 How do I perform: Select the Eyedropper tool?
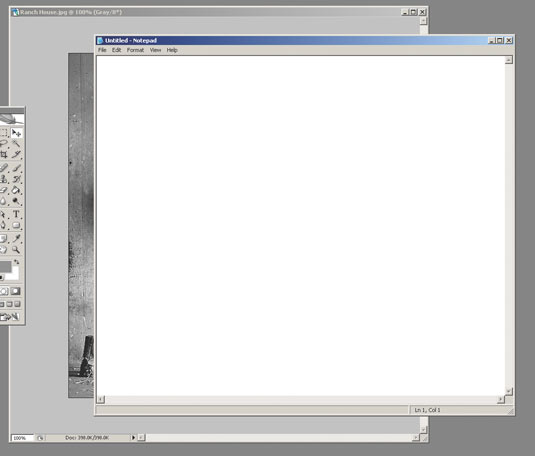pyautogui.click(x=16, y=238)
